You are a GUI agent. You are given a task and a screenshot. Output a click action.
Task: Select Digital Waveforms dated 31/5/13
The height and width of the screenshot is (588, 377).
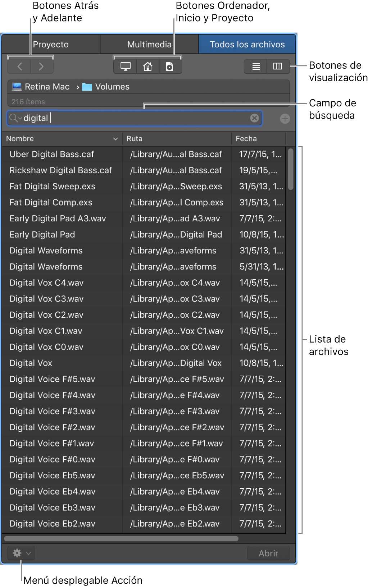coord(144,251)
